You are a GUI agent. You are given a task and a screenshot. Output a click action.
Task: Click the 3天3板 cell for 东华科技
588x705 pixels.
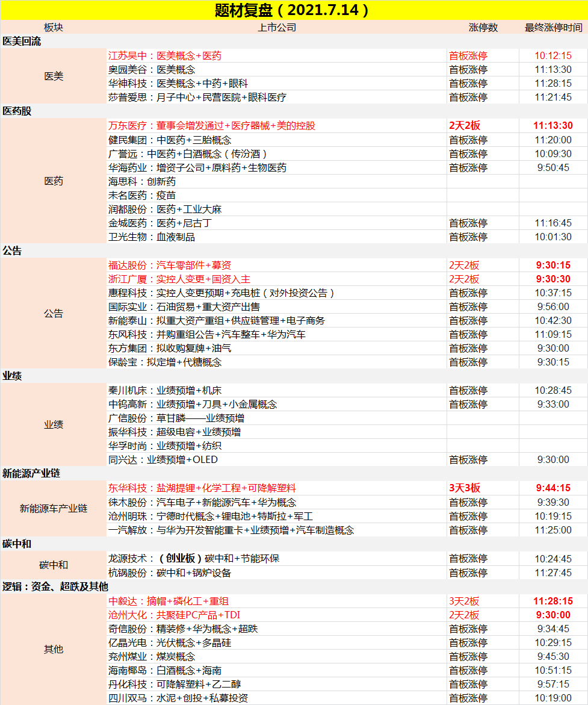pyautogui.click(x=483, y=488)
